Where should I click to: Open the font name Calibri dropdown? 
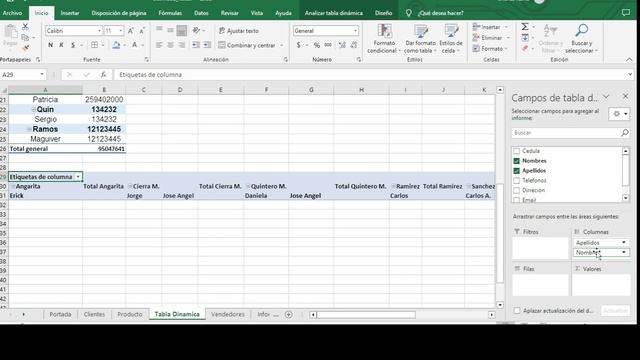click(x=99, y=31)
